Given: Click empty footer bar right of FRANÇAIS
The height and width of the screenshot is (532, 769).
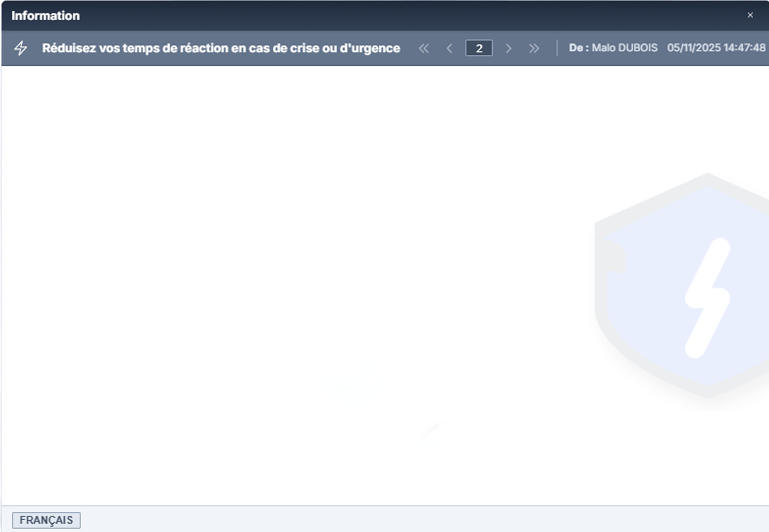Looking at the screenshot, I should [x=414, y=520].
